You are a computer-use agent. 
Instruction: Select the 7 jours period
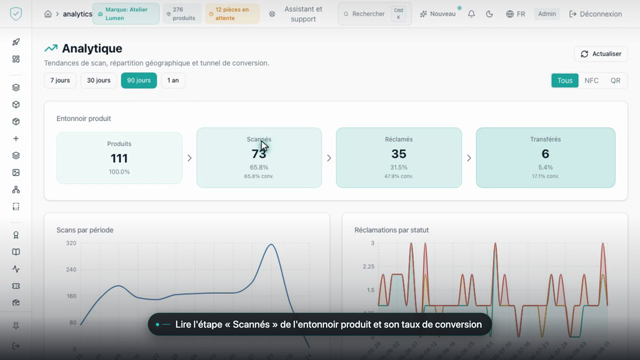[x=60, y=80]
